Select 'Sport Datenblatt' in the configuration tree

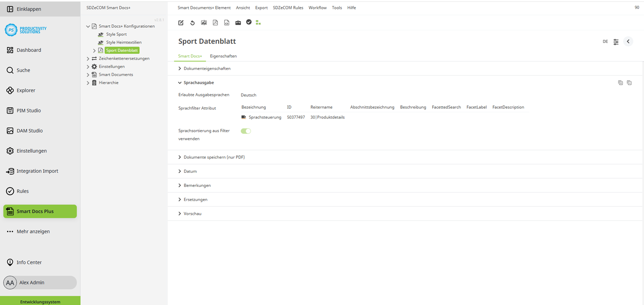(x=122, y=50)
